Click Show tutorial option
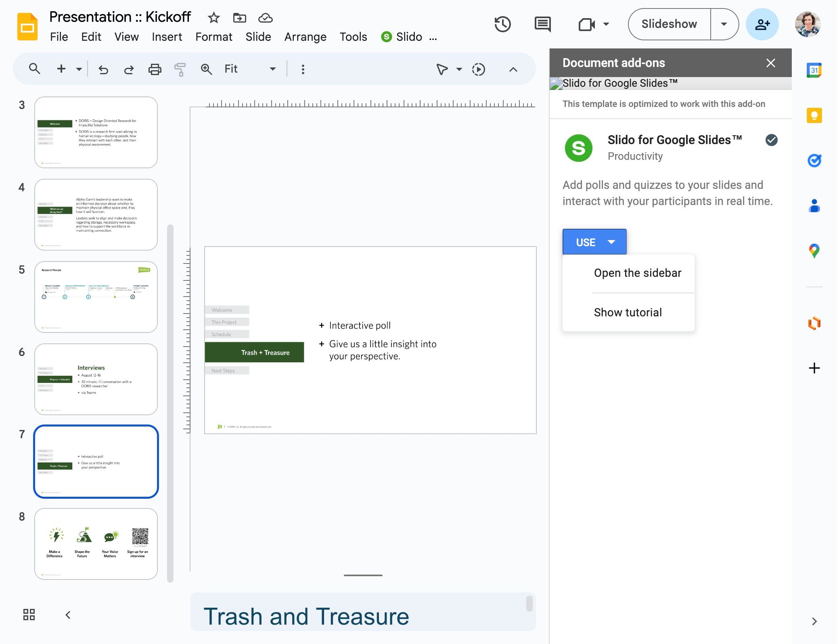 click(628, 312)
